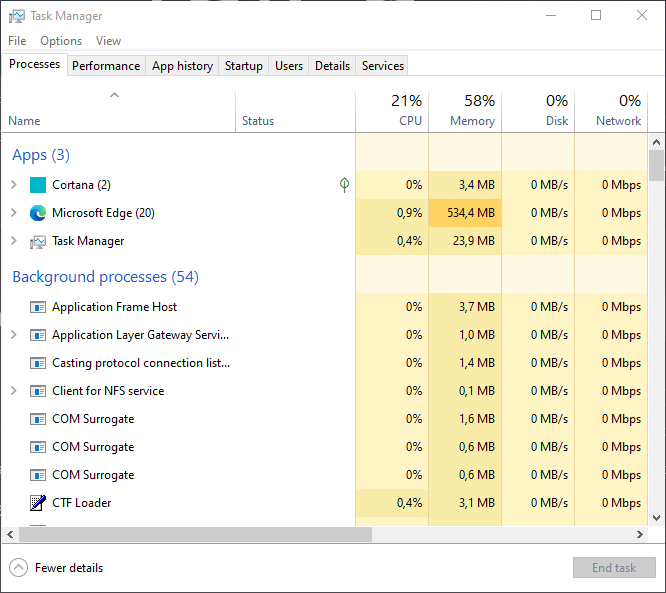Sort processes by CPU column
Screen dimensions: 666x593
392,111
